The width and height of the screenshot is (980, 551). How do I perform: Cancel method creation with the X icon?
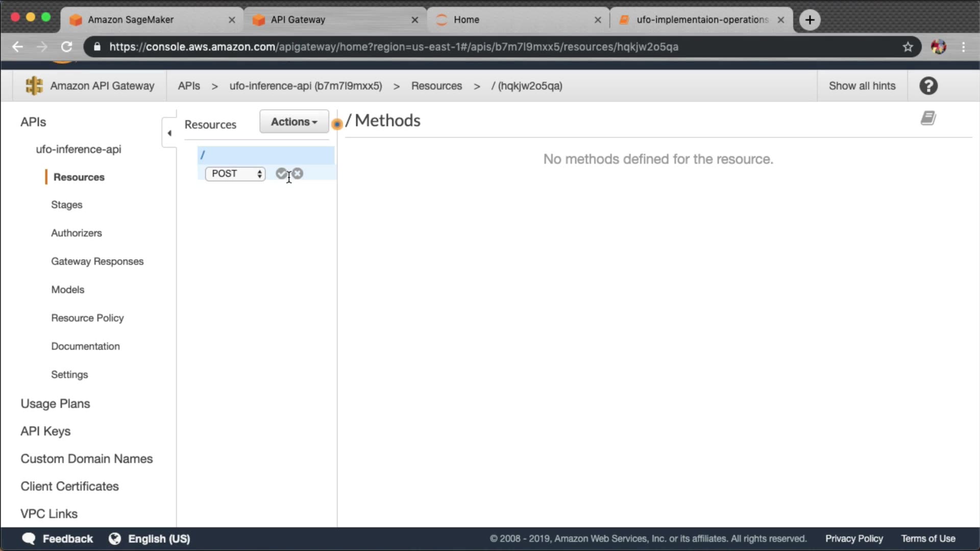pyautogui.click(x=298, y=173)
